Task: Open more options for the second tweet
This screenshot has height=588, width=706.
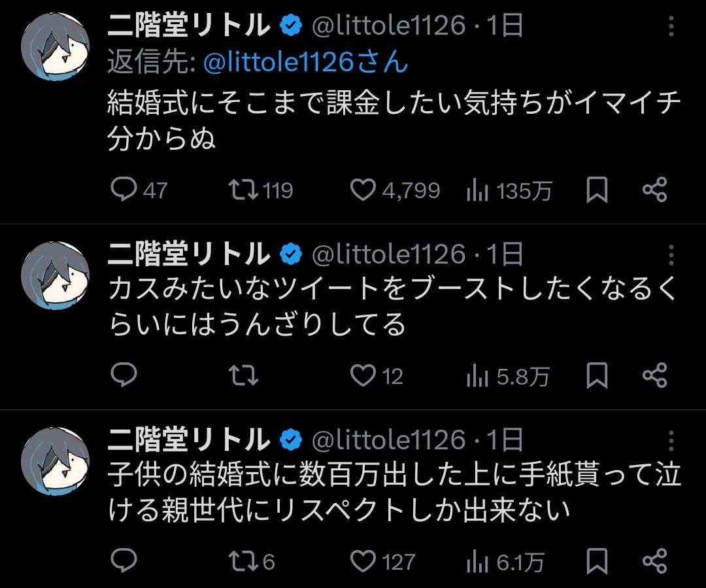Action: click(672, 254)
